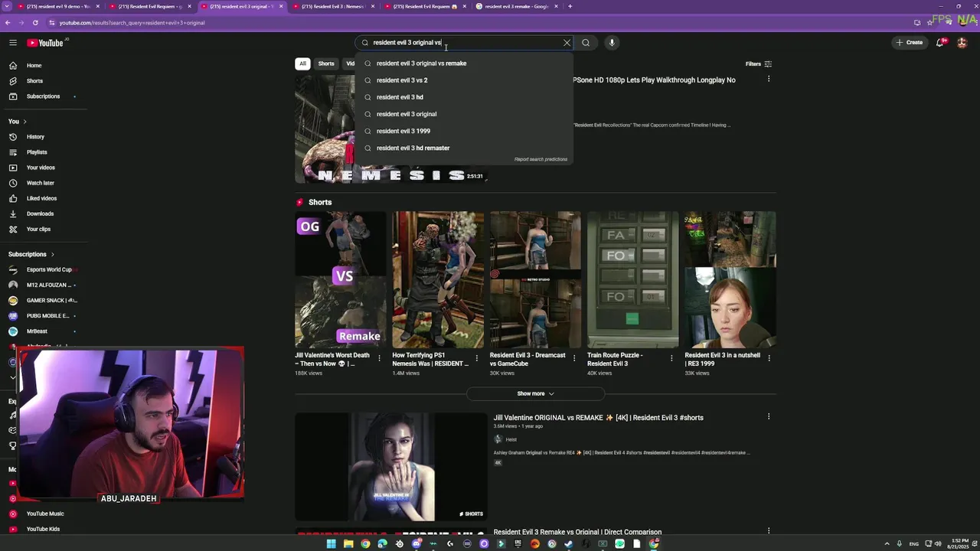980x551 pixels.
Task: Open How Terrifying PS1 Nemesis Was short
Action: point(438,280)
